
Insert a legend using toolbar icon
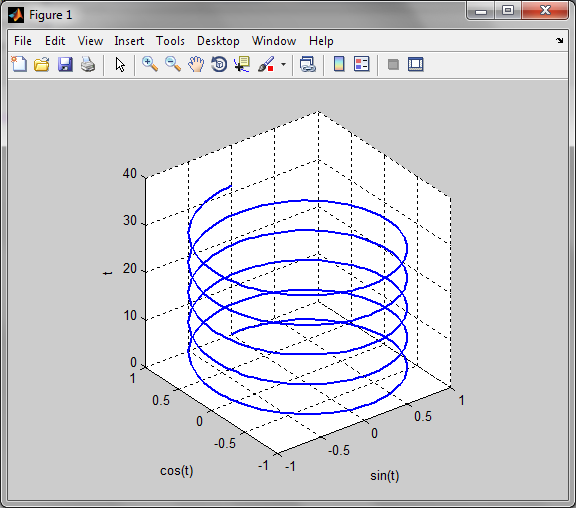[361, 64]
